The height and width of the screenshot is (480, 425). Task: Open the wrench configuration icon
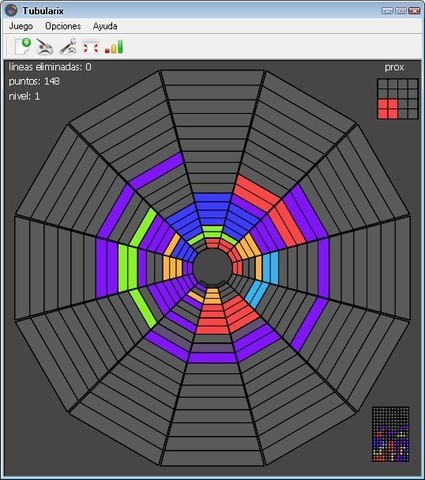click(x=68, y=46)
